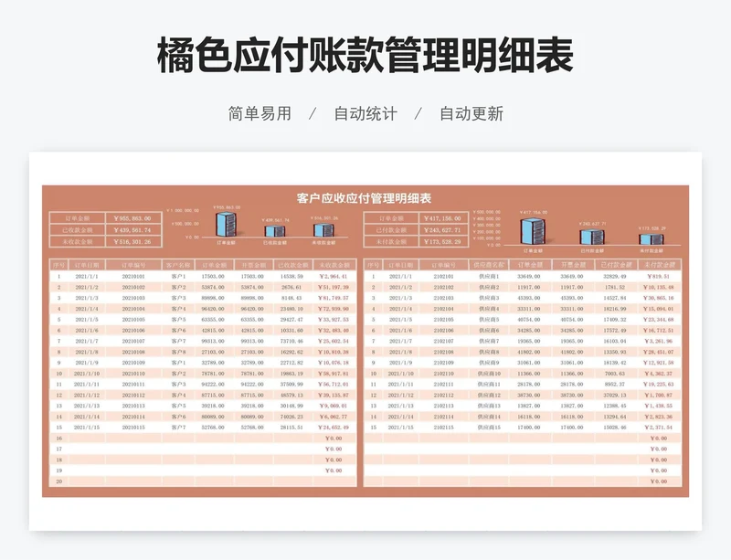Image resolution: width=731 pixels, height=560 pixels.
Task: Click the 订单金额 bar in customer chart
Action: (x=226, y=225)
